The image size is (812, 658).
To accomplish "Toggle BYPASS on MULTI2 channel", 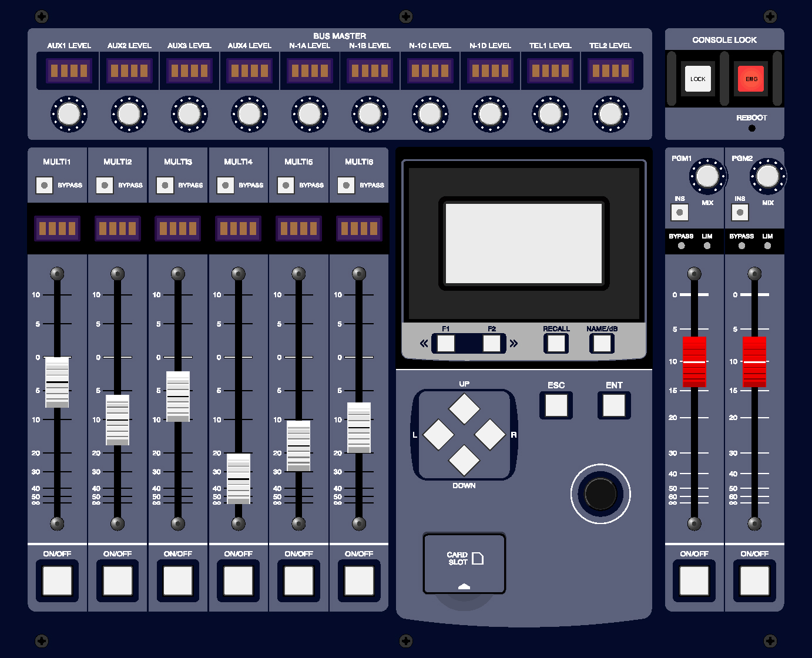I will point(105,185).
